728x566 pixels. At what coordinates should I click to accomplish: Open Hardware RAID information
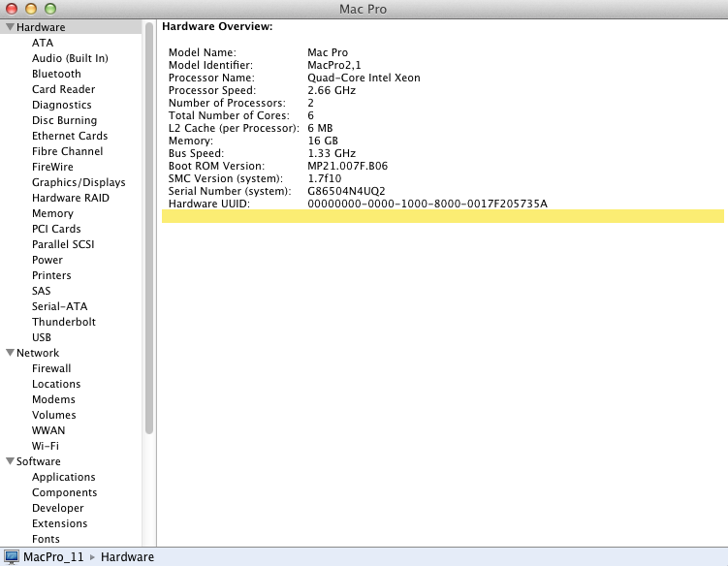[71, 198]
